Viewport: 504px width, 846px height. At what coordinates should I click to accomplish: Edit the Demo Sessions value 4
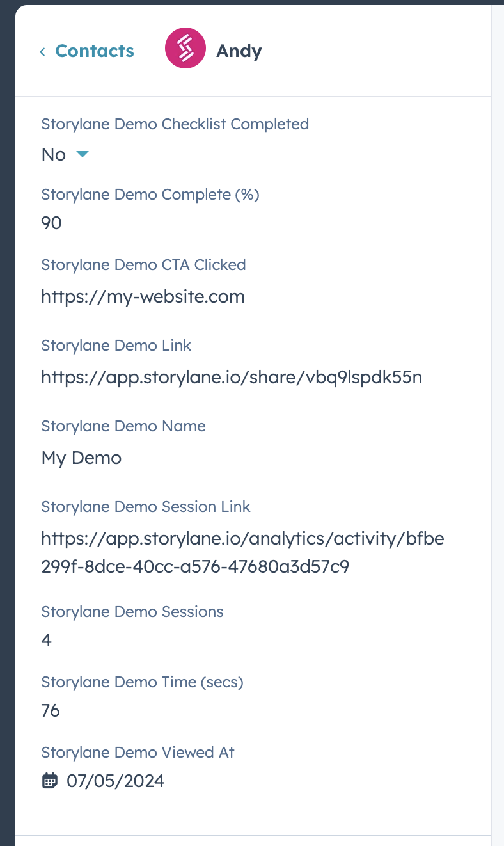tap(47, 640)
